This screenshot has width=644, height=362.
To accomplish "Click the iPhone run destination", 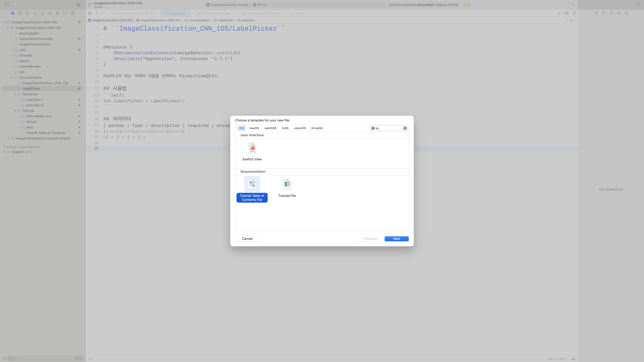I will tap(259, 5).
